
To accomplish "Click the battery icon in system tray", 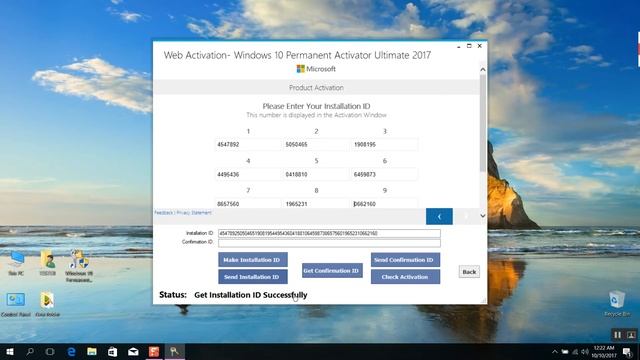I will click(565, 351).
